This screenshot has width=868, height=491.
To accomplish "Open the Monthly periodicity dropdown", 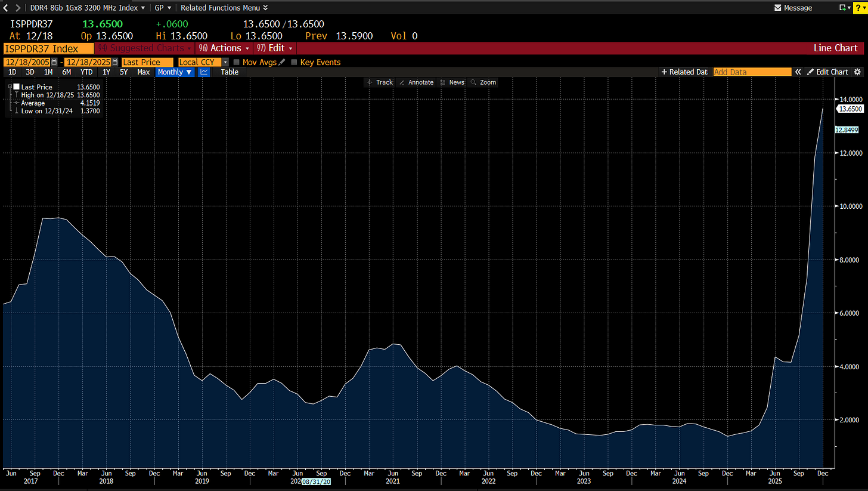I will pyautogui.click(x=175, y=72).
